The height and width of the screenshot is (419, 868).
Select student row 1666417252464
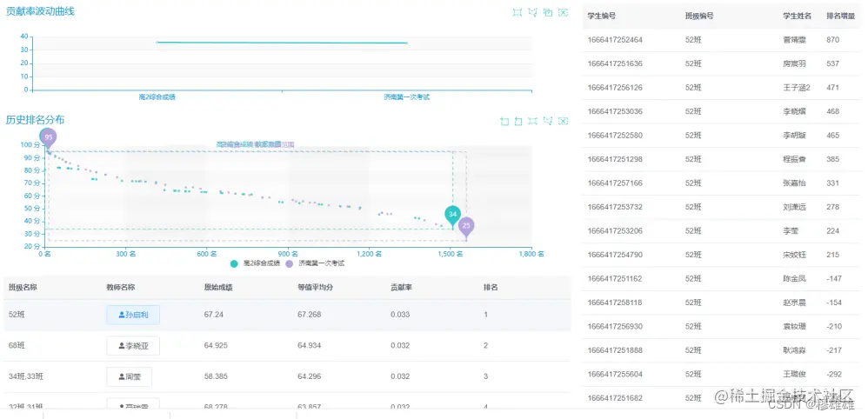[722, 40]
